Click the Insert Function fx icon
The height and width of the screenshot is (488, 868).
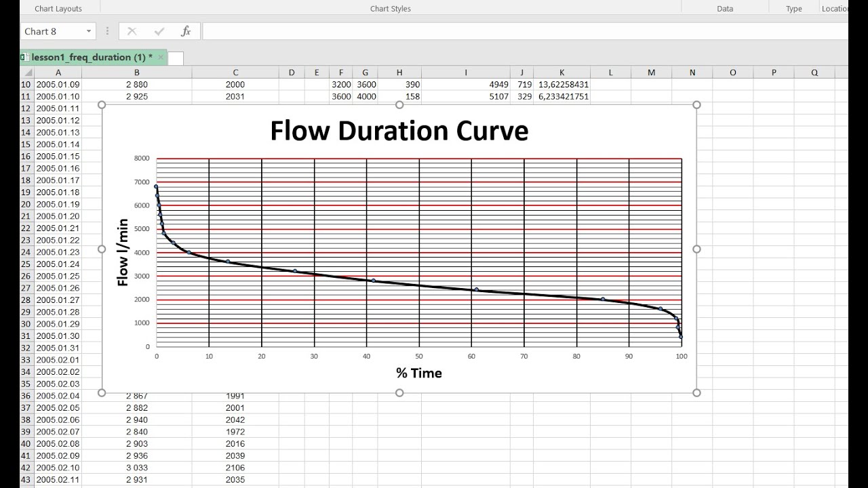tap(186, 31)
